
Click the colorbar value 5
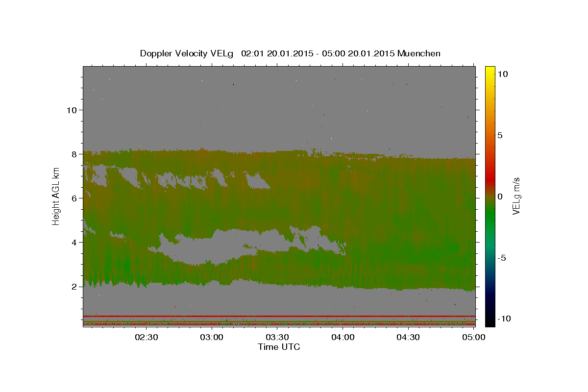tap(500, 135)
